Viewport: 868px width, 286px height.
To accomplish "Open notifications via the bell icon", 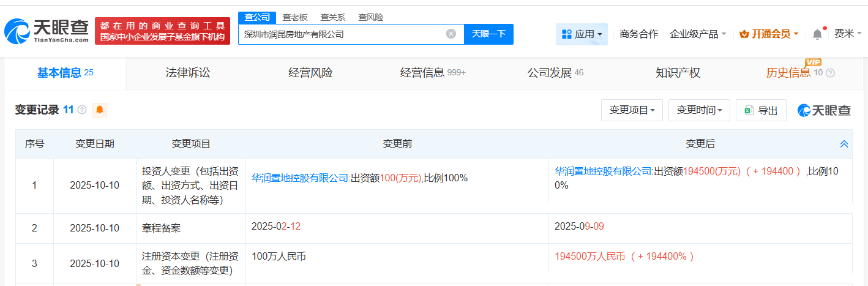I will click(817, 34).
